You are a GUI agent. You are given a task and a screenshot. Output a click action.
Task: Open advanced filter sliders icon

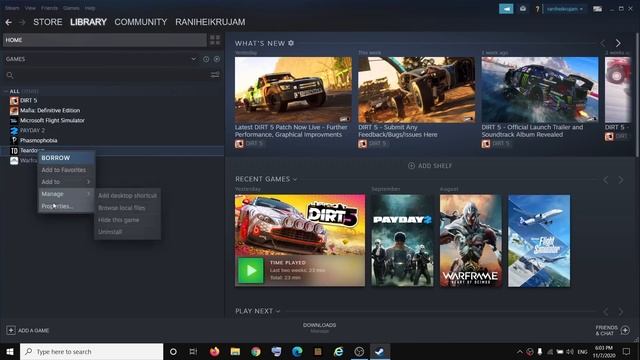(x=215, y=75)
